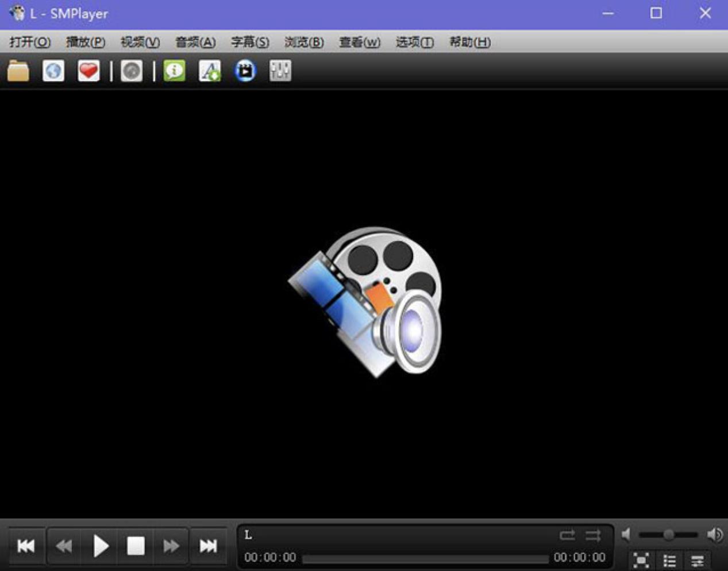The height and width of the screenshot is (571, 728).
Task: Open the 视频(V) video menu
Action: pos(138,42)
